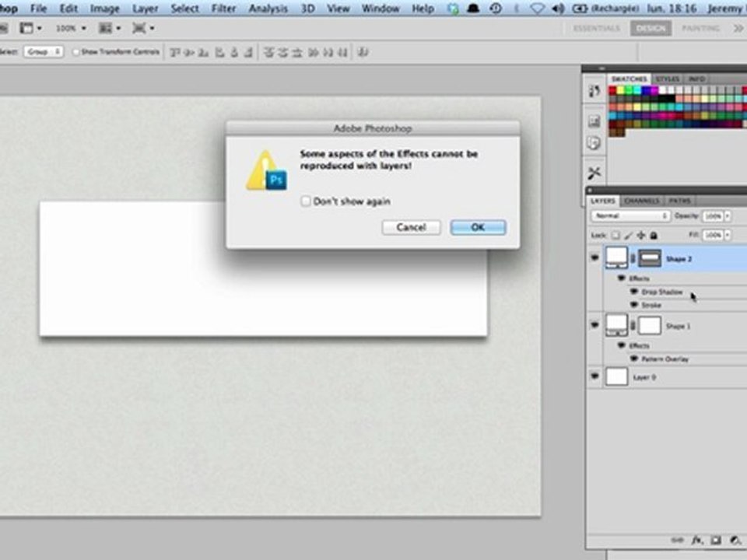Open the crossed-tools presets panel icon
747x560 pixels.
click(x=594, y=173)
